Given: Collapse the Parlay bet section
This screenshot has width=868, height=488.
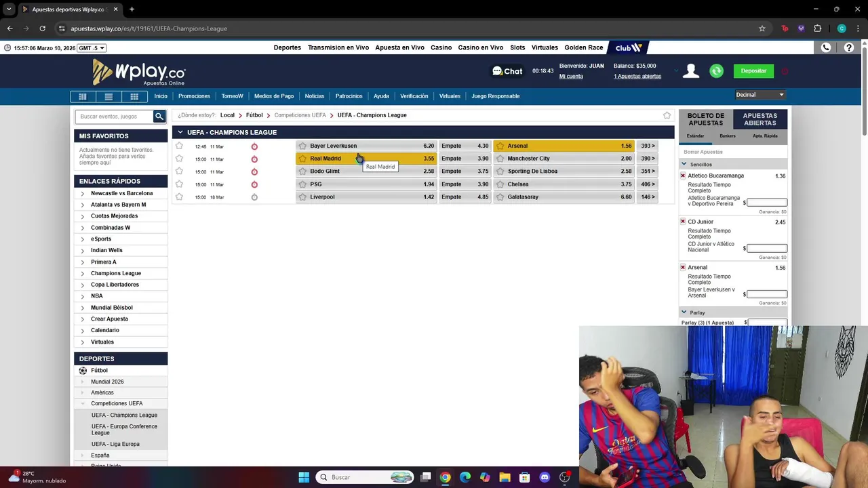Looking at the screenshot, I should click(684, 312).
